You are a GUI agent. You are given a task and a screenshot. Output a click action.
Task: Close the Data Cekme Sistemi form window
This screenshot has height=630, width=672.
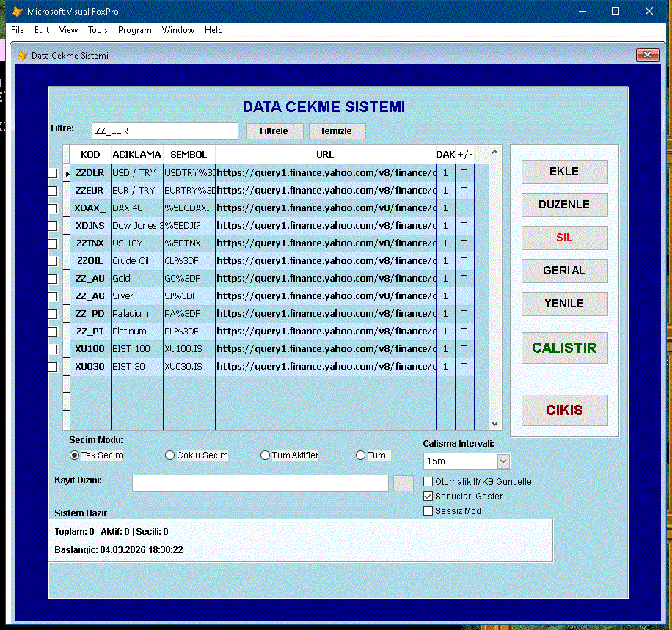pos(646,55)
